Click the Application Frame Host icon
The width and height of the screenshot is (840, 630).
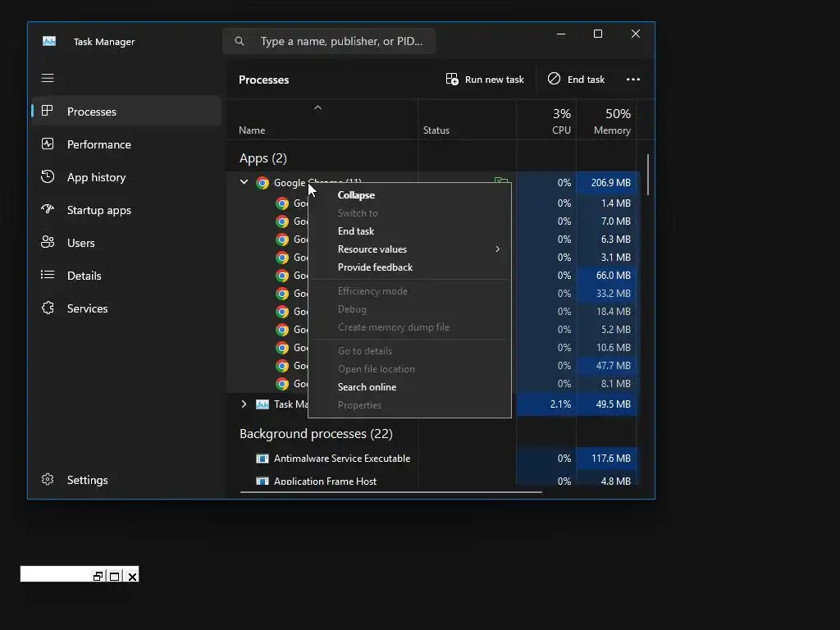click(x=262, y=481)
